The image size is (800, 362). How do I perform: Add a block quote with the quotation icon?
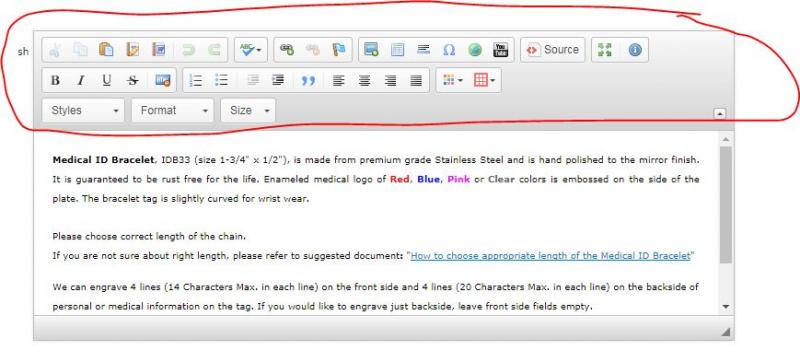308,81
